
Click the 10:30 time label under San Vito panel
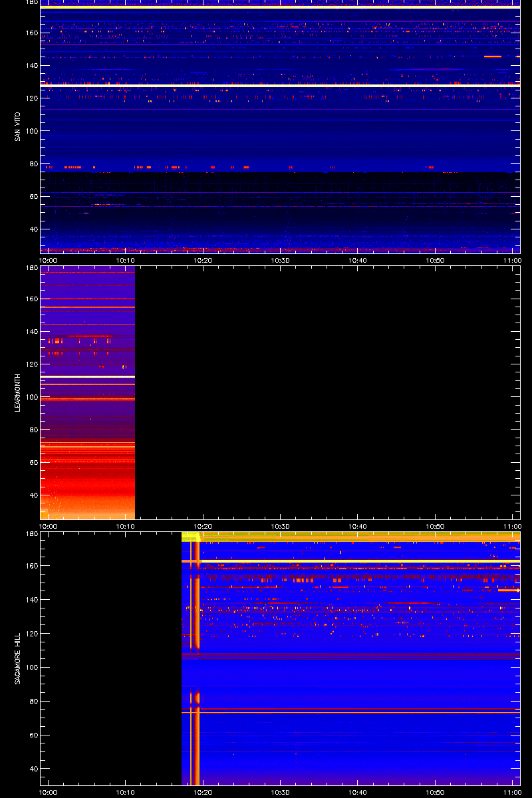pos(280,261)
